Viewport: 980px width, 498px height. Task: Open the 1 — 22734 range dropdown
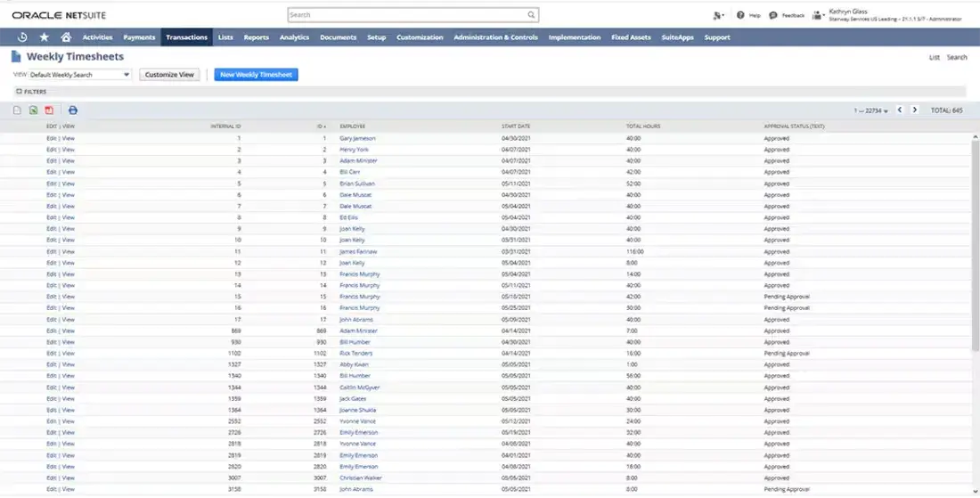point(870,110)
